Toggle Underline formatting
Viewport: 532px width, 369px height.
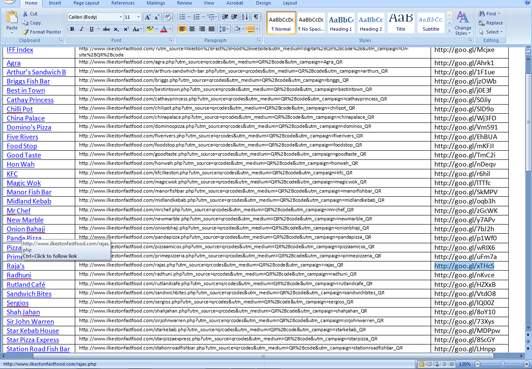point(91,29)
